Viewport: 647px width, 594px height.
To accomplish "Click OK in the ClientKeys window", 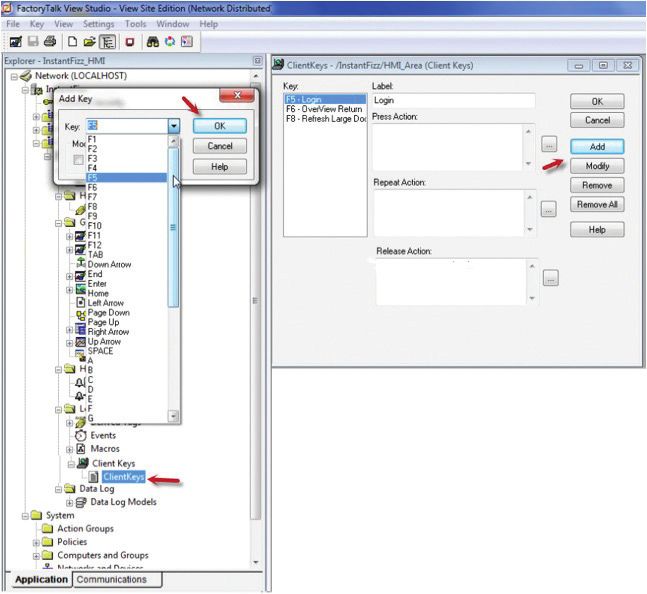I will point(597,101).
